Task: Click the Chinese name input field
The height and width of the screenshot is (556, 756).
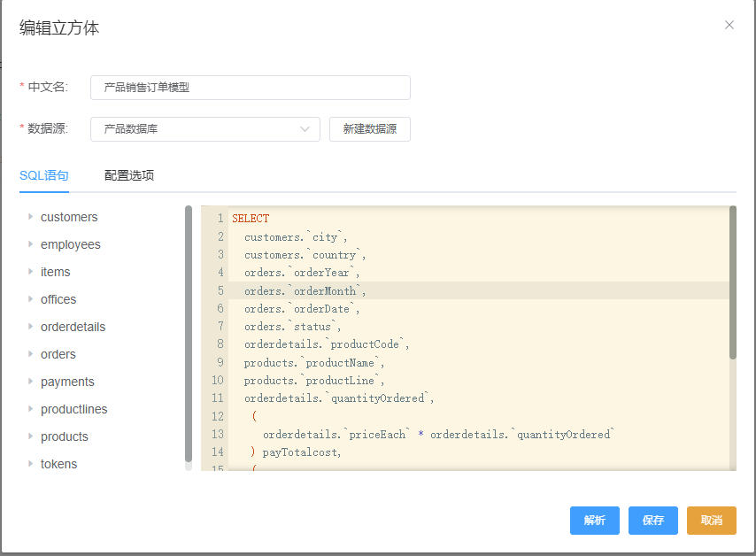Action: pyautogui.click(x=250, y=88)
